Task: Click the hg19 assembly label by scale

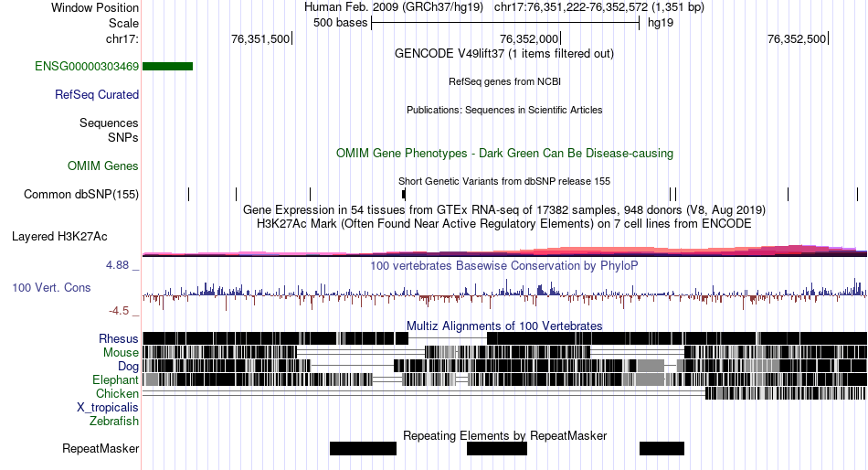Action: coord(661,23)
